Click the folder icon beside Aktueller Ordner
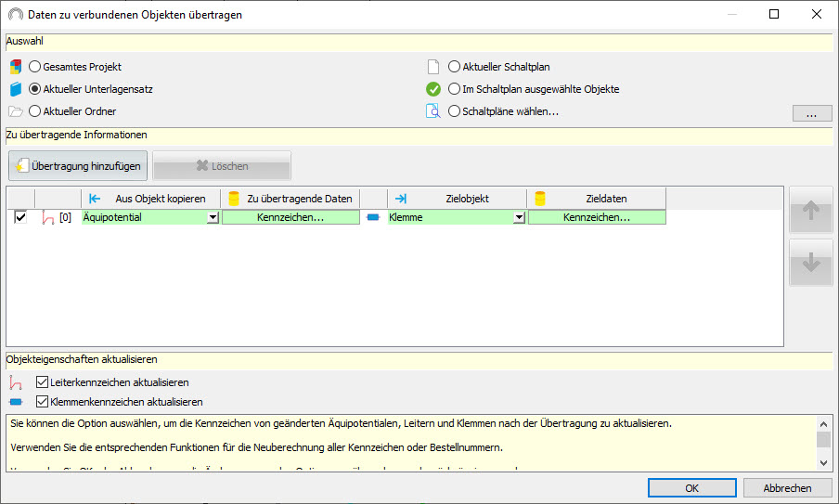The image size is (839, 504). tap(15, 111)
